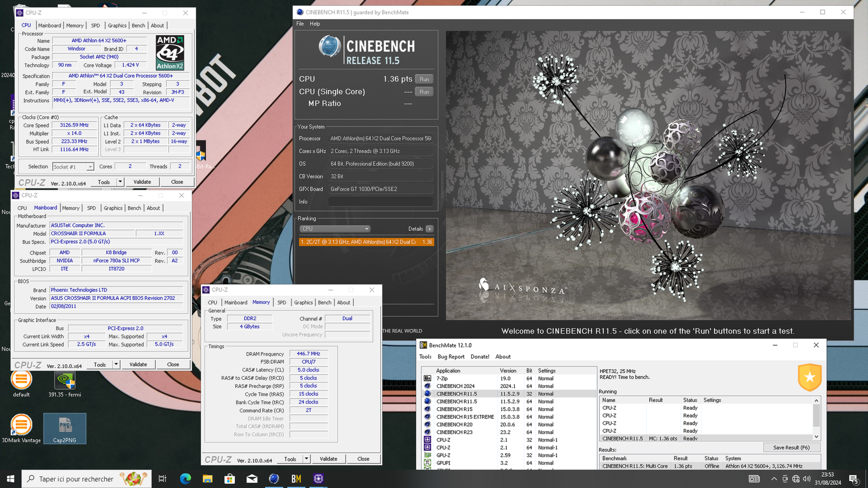Open the Help menu in Cinebench
Screen dimensions: 868x488
(x=315, y=23)
